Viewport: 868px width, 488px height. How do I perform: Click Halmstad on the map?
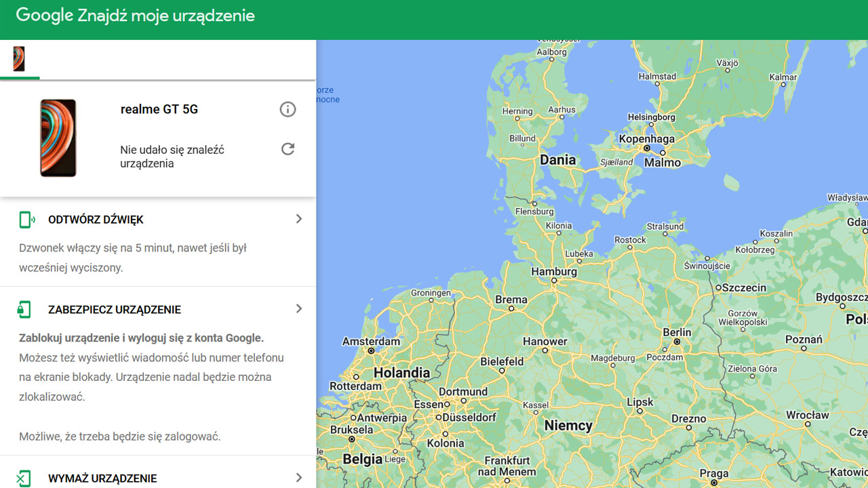[x=657, y=77]
